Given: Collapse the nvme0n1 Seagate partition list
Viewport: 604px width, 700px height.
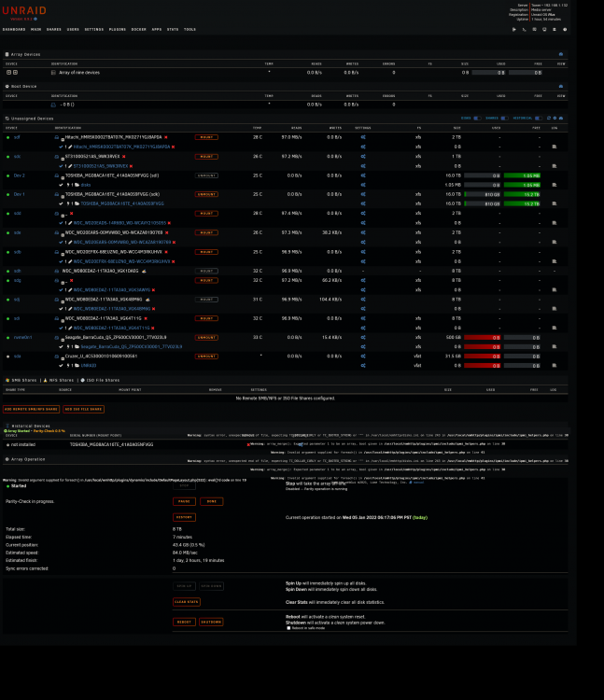Looking at the screenshot, I should coord(63,340).
